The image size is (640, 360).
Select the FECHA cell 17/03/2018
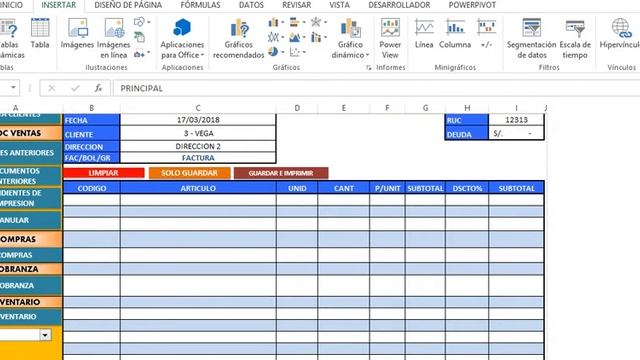198,120
